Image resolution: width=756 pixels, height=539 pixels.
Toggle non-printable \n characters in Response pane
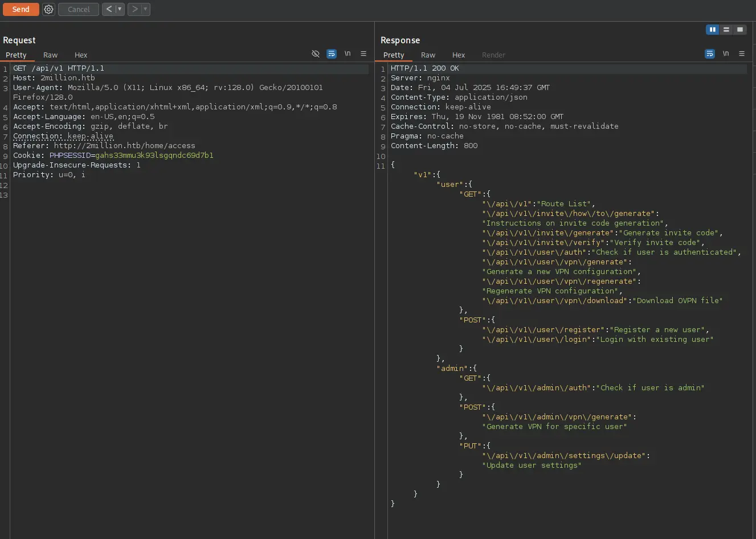point(726,54)
